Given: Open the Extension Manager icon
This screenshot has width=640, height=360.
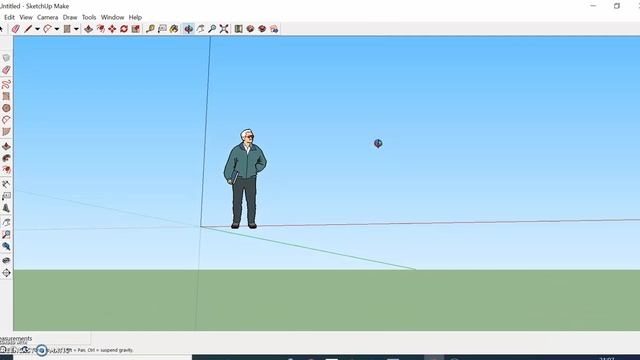Looking at the screenshot, I should point(274,29).
